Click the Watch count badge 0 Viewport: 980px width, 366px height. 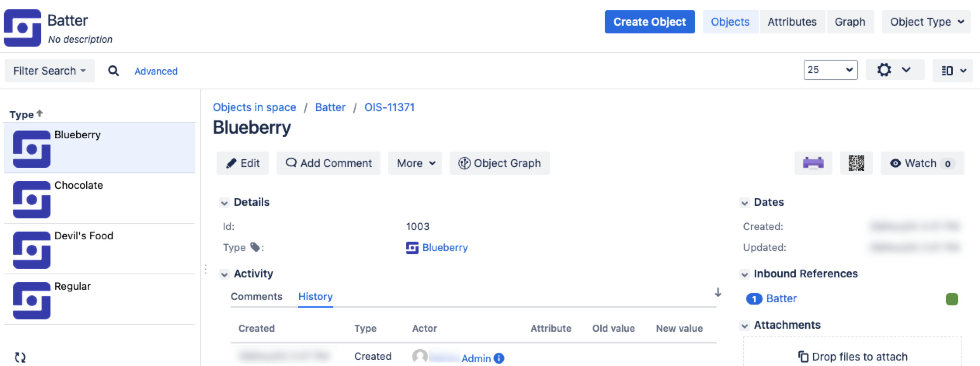click(947, 164)
